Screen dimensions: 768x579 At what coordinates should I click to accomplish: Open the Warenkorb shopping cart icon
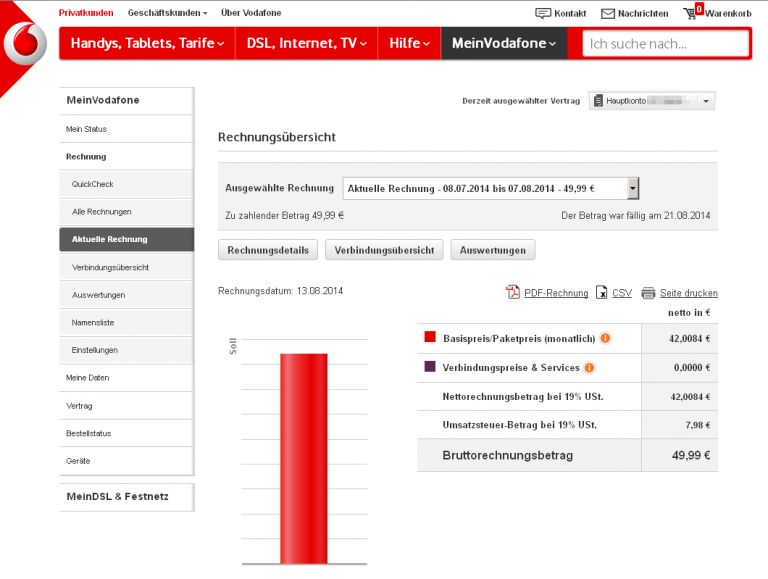690,13
